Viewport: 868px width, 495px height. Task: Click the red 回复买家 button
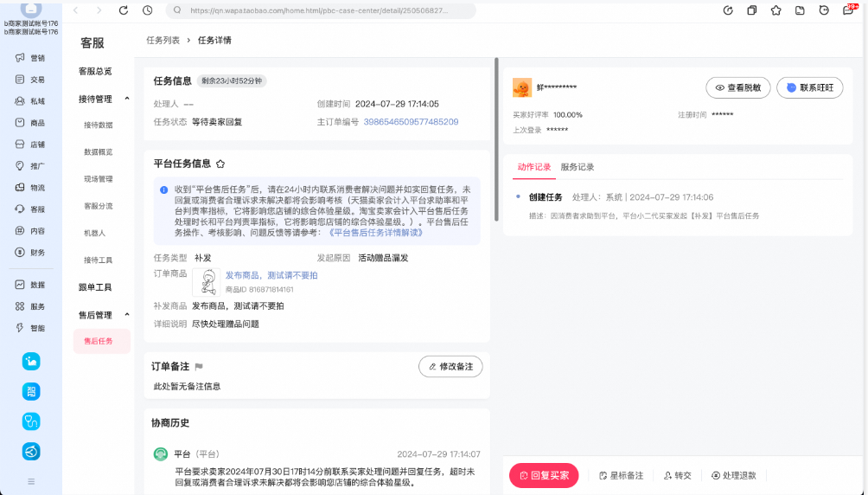pyautogui.click(x=544, y=475)
